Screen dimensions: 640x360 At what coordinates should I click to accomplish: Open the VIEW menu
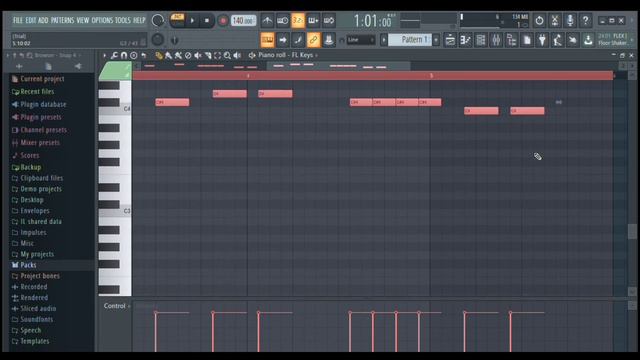pyautogui.click(x=82, y=20)
